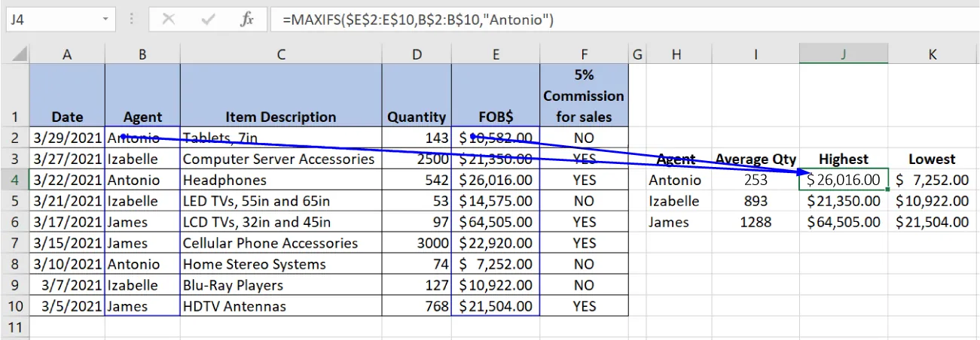This screenshot has height=340, width=980.
Task: Click inside the formula bar MAXIFS text
Action: tap(418, 20)
